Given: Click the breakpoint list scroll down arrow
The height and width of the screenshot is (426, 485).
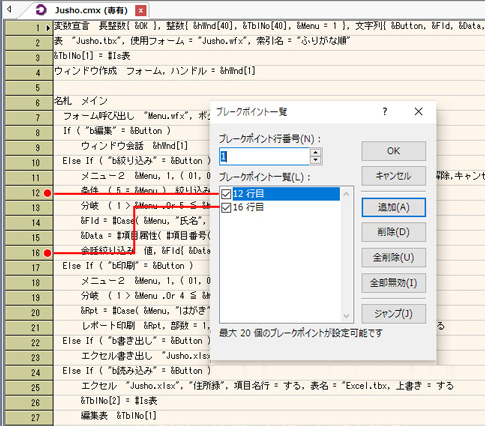Looking at the screenshot, I should tap(346, 315).
